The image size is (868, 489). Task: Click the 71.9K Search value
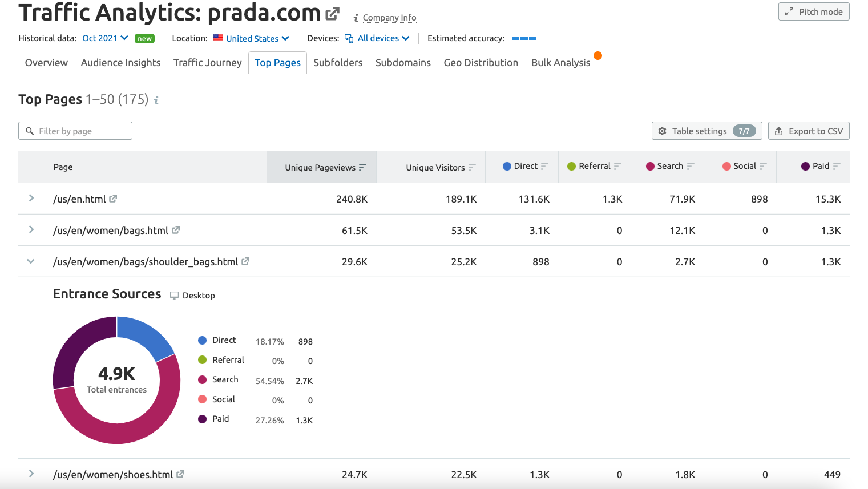click(x=683, y=199)
